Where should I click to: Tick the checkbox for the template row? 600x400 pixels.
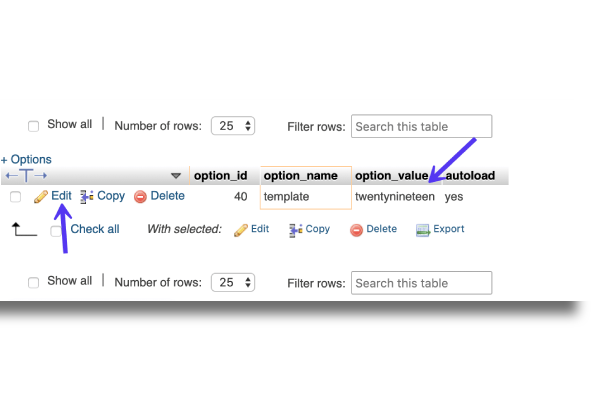15,197
